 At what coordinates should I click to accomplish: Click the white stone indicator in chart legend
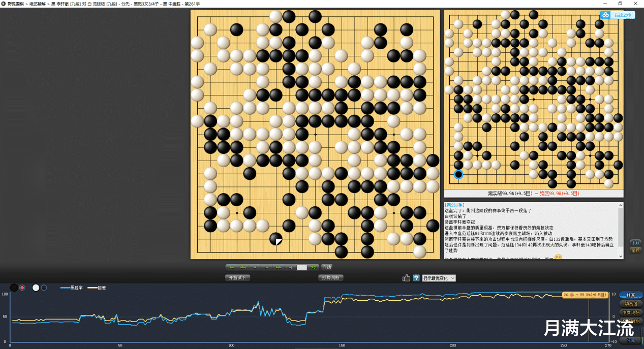tap(36, 288)
